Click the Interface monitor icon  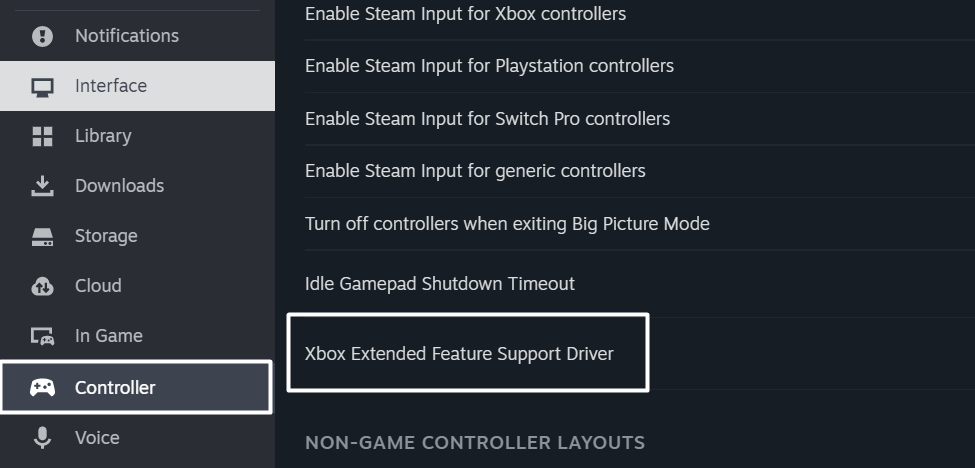(42, 87)
